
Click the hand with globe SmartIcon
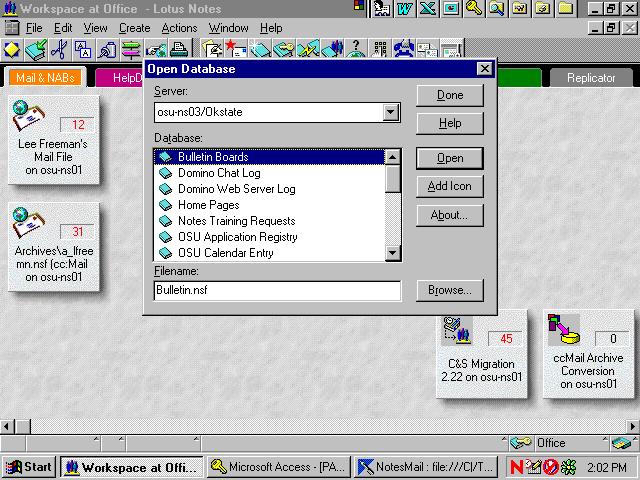coord(156,50)
